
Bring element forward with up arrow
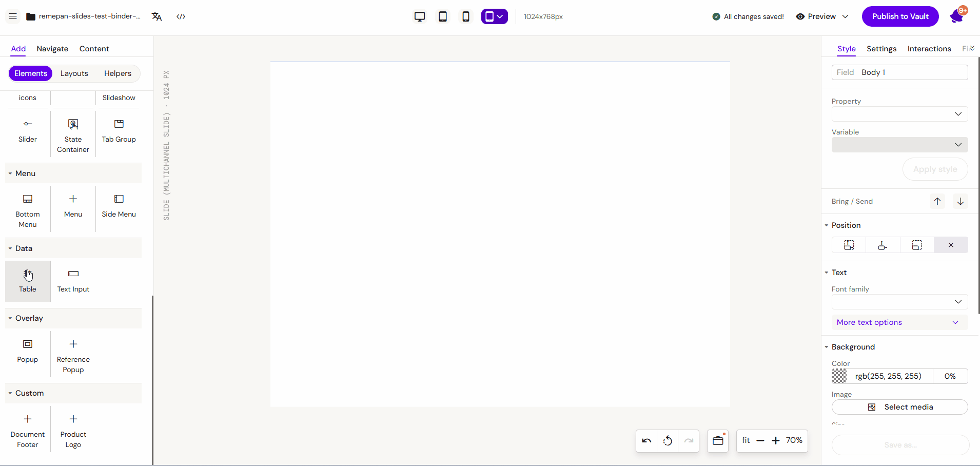click(937, 201)
